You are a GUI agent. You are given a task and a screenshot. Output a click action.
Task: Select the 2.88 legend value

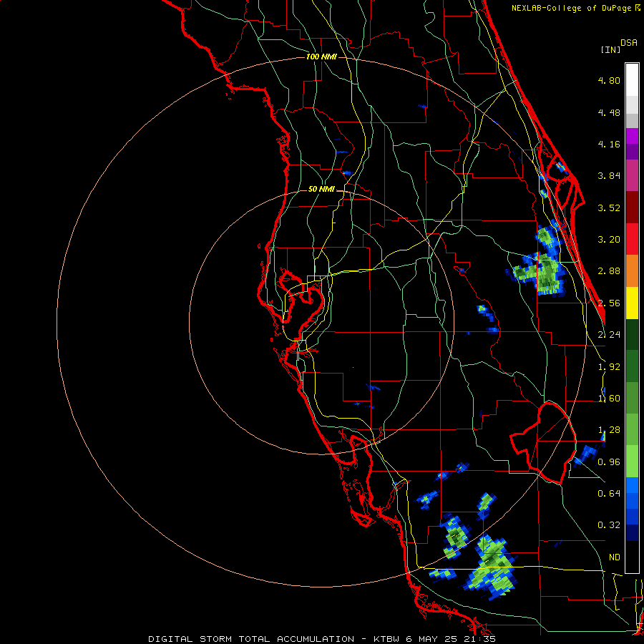pyautogui.click(x=609, y=271)
